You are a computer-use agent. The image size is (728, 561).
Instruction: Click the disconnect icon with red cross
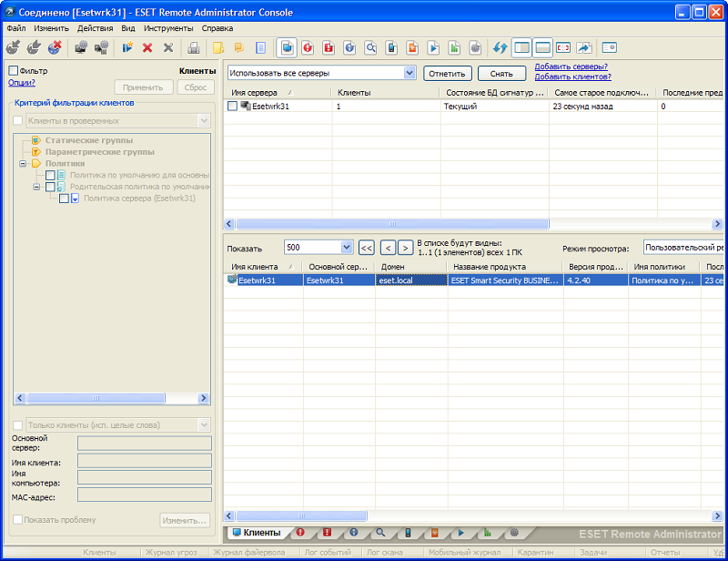[55, 47]
